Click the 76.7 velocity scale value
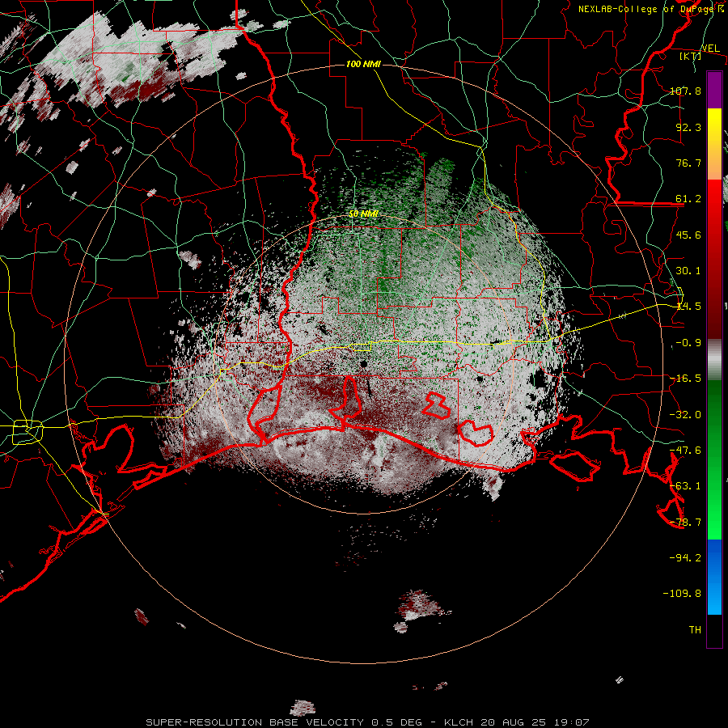The image size is (728, 728). pos(688,163)
